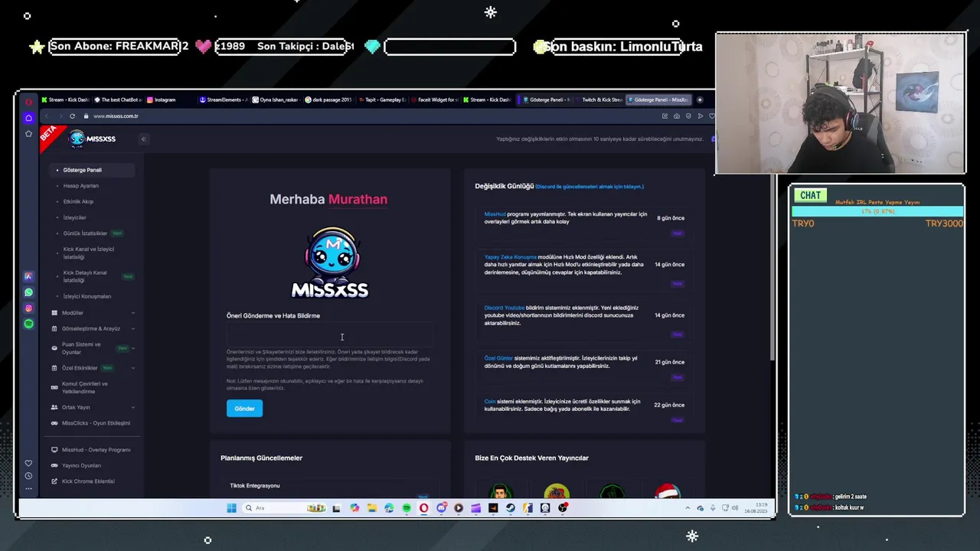Click the heart icon in the Opera sidebar
Viewport: 980px width, 551px height.
coord(28,463)
